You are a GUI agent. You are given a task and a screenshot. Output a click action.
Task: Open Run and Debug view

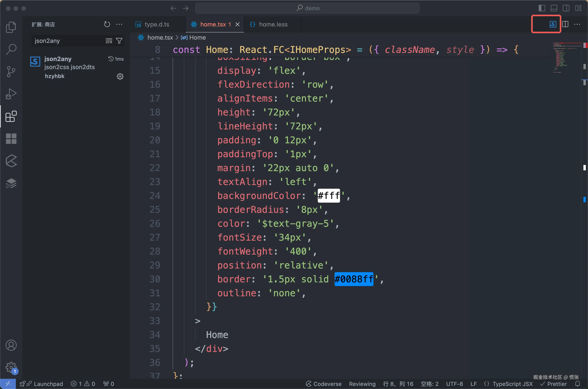click(11, 94)
